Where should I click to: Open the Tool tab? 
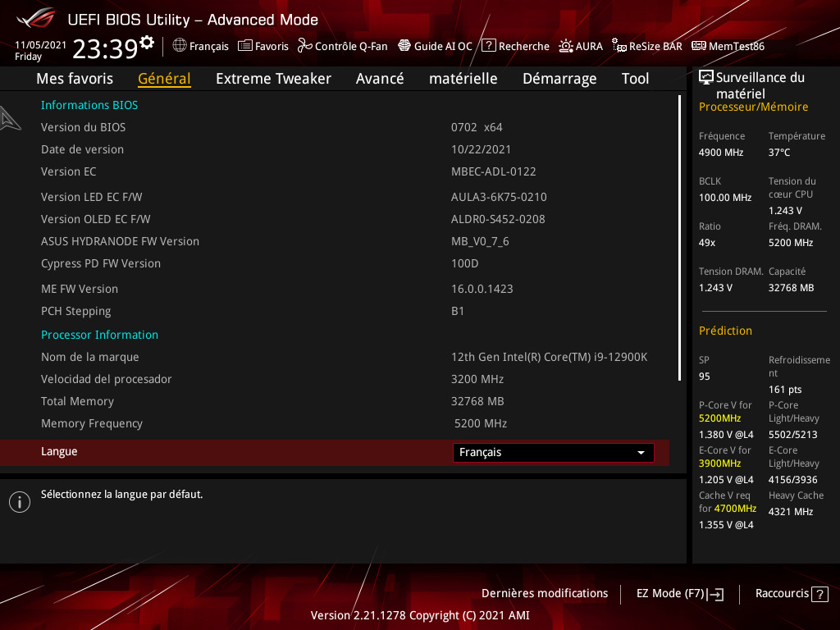click(x=635, y=79)
